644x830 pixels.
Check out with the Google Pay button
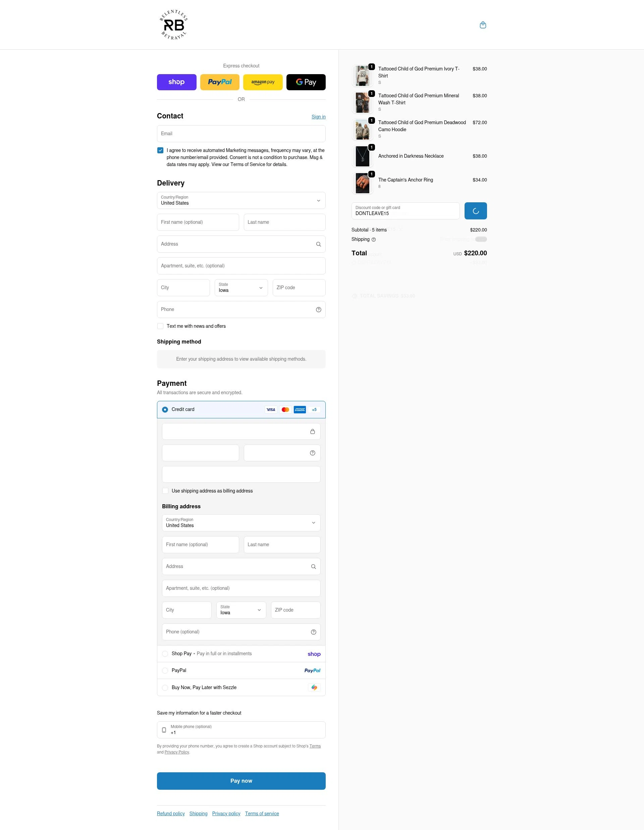pos(306,82)
